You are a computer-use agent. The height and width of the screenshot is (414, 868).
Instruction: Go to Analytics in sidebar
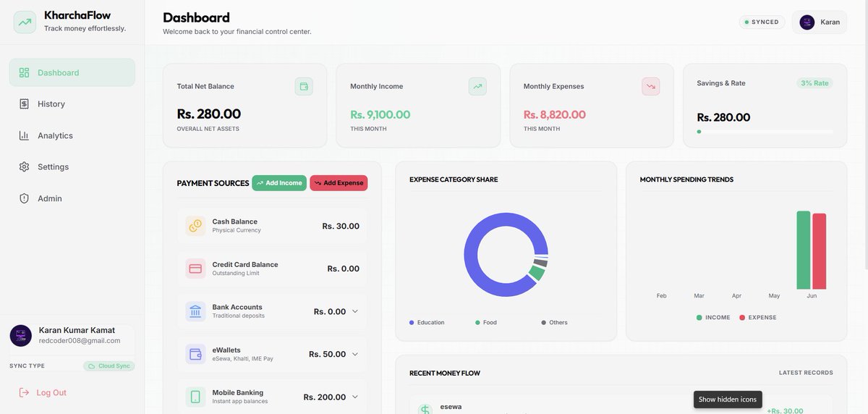point(72,135)
